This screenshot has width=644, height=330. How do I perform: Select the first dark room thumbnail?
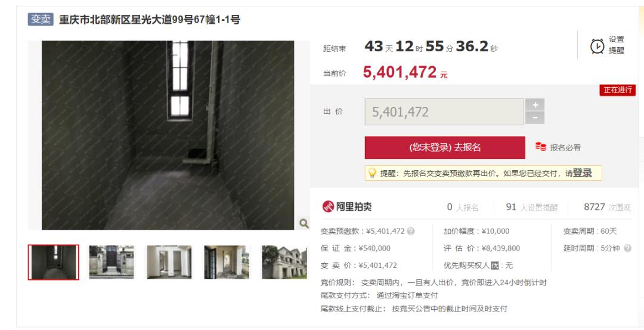point(54,262)
